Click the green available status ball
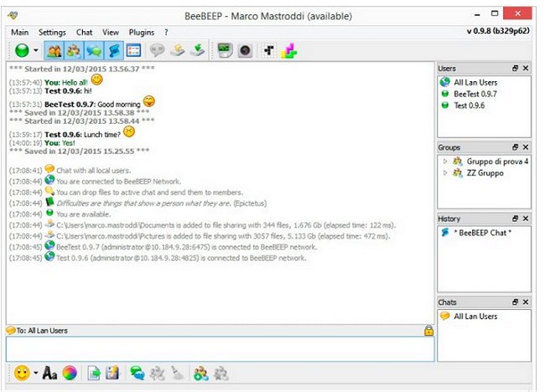Viewport: 545px width, 392px height. click(x=22, y=51)
